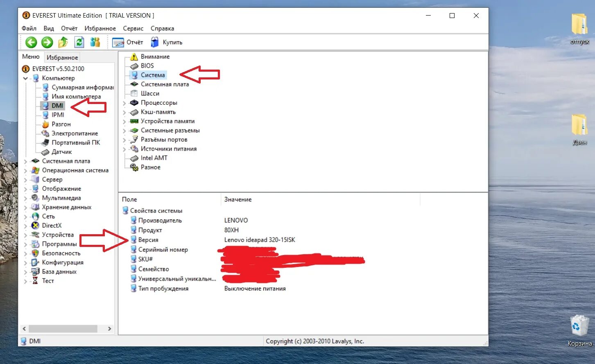Image resolution: width=595 pixels, height=364 pixels.
Task: Click the Портативный ПК laptop icon
Action: click(x=45, y=142)
